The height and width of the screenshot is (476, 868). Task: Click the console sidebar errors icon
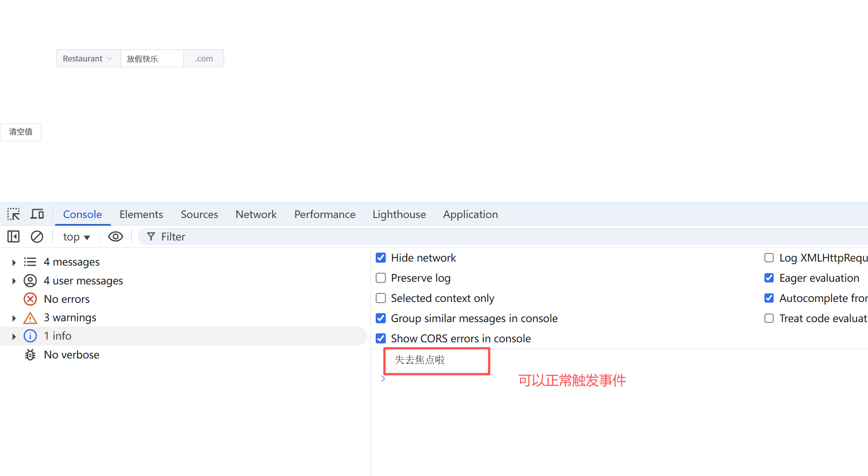(30, 299)
